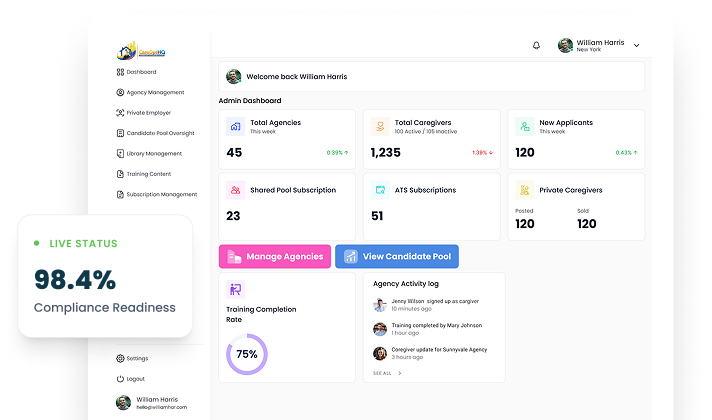712x420 pixels.
Task: Click the Logout power icon
Action: point(120,379)
